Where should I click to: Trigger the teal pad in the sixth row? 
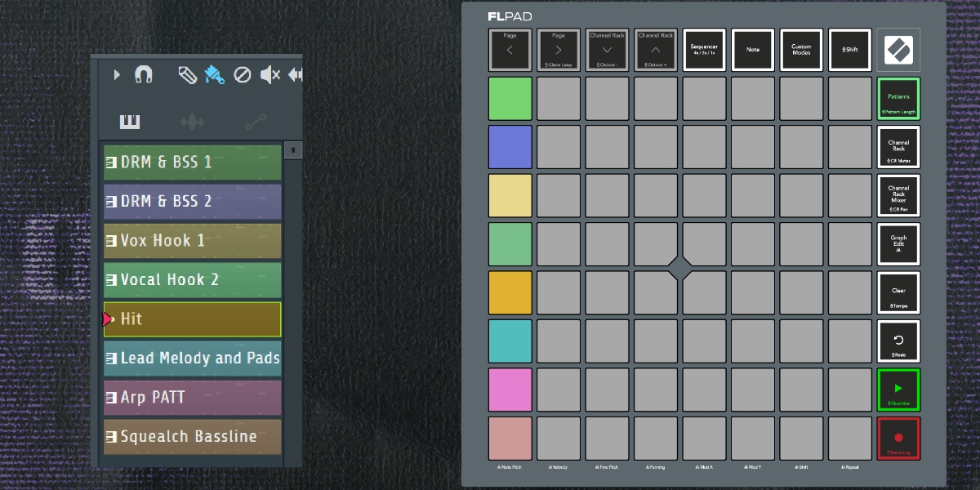coord(510,341)
